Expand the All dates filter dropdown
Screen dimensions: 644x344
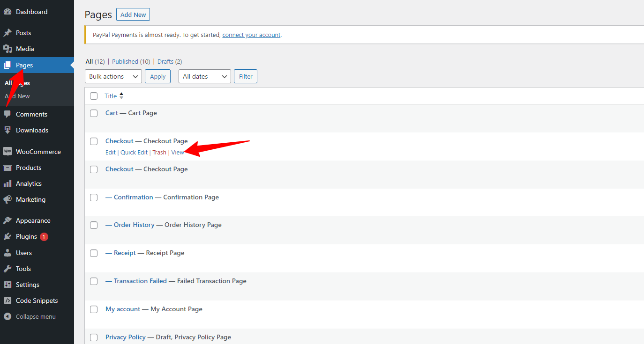coord(204,76)
